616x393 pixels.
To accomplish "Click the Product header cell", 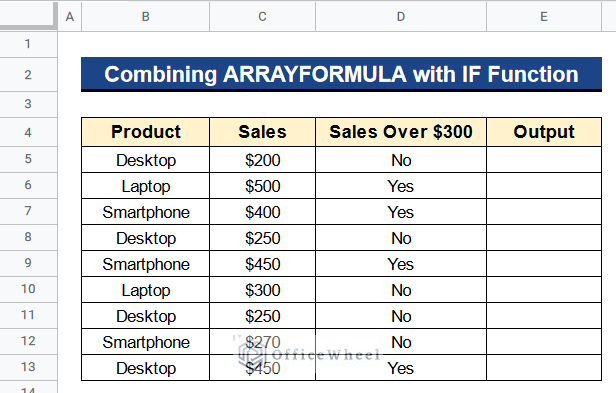I will pyautogui.click(x=145, y=132).
